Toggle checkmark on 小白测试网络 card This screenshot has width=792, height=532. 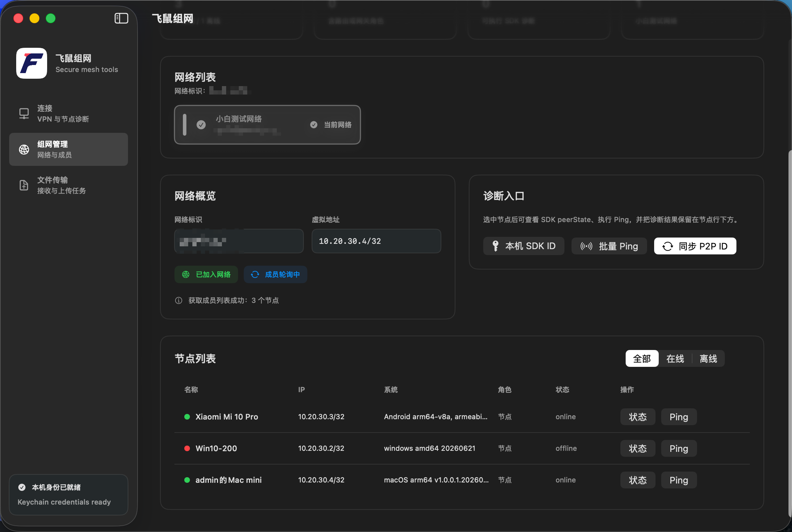coord(201,125)
